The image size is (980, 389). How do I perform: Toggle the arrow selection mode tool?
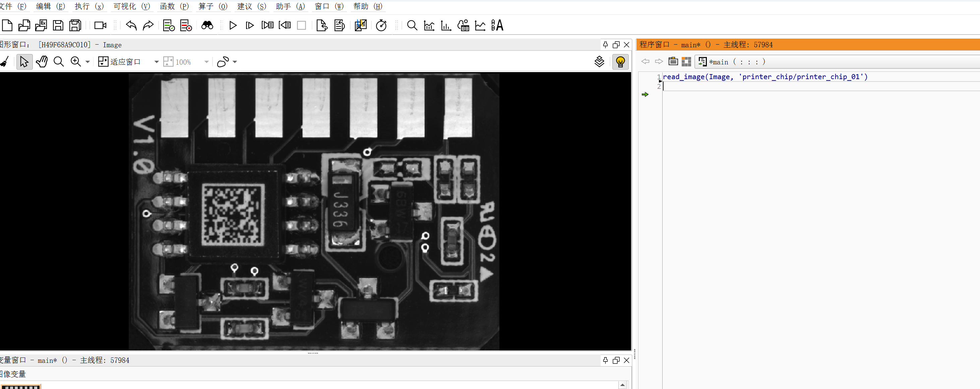pos(24,62)
